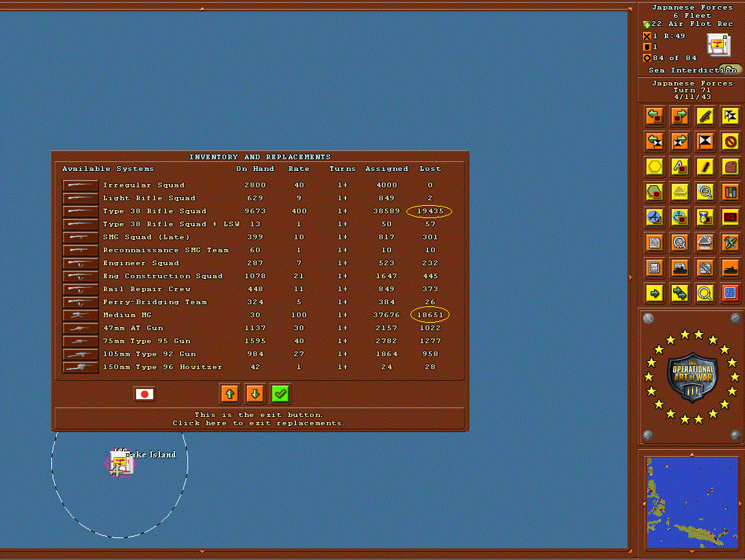Click the pencil marker icon
The height and width of the screenshot is (560, 745).
[x=705, y=167]
